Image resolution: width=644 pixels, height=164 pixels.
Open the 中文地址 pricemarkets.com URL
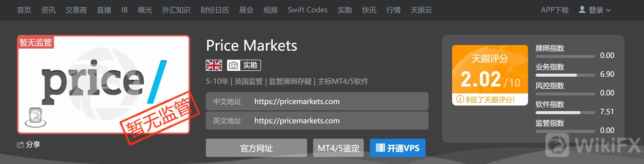[x=297, y=101]
